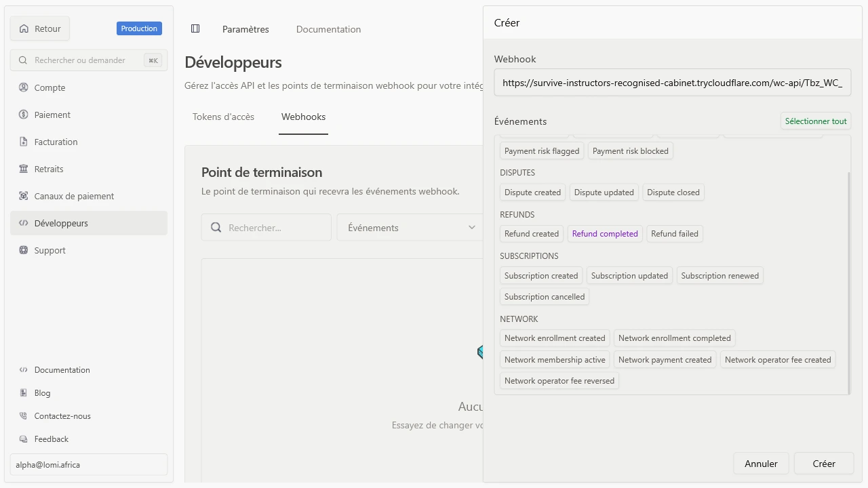Open the Paramètres top tab
Viewport: 868px width, 488px height.
point(245,29)
